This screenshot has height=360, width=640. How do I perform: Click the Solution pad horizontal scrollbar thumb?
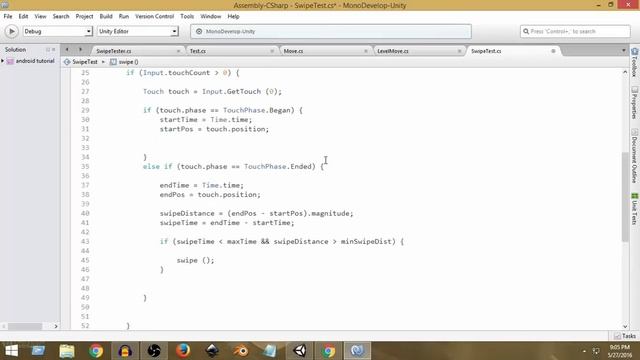click(25, 327)
